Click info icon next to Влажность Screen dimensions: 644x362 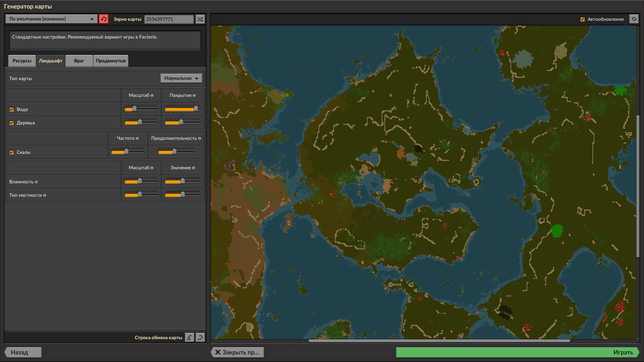click(x=36, y=182)
